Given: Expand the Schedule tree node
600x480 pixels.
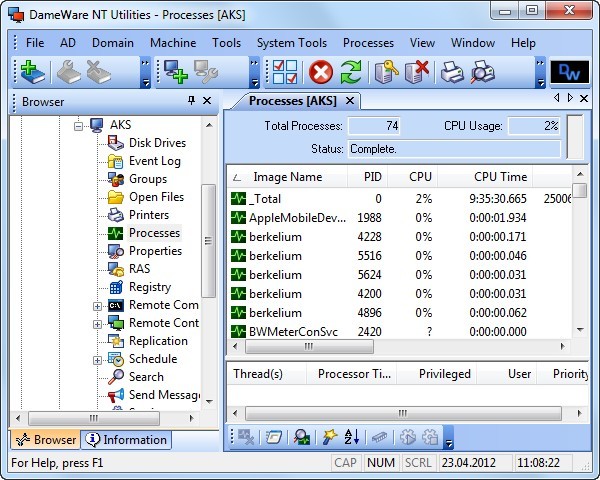Looking at the screenshot, I should click(x=97, y=360).
